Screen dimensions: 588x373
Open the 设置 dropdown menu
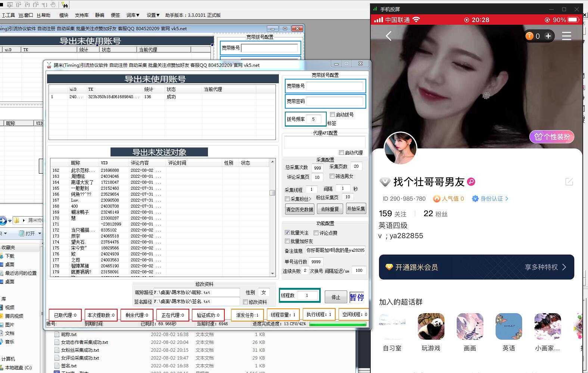(x=153, y=15)
